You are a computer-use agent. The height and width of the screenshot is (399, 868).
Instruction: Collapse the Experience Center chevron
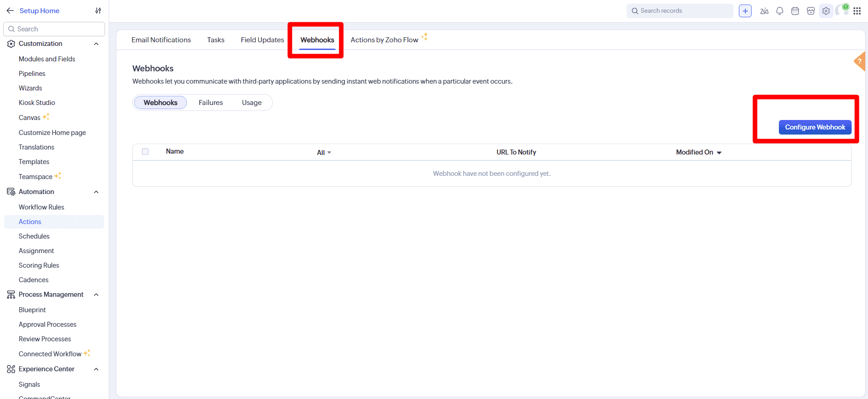point(96,369)
